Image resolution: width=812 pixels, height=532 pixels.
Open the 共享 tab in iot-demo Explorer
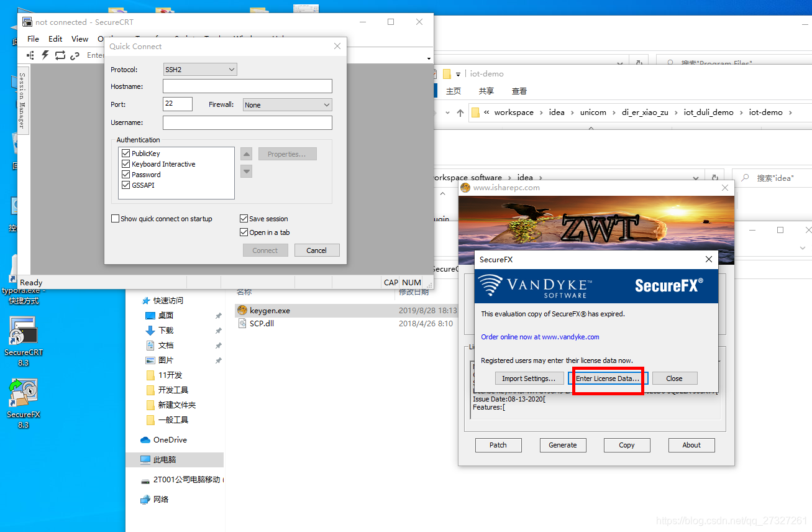[x=486, y=91]
